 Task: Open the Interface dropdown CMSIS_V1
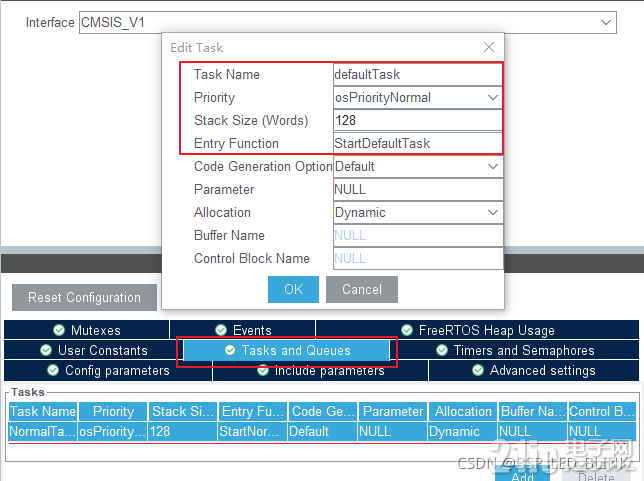click(347, 22)
